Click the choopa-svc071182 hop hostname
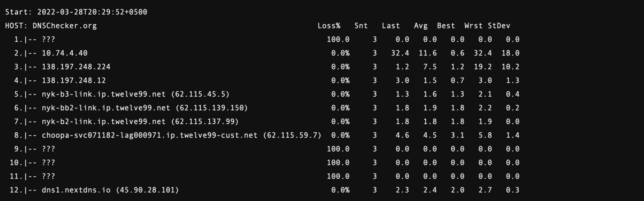 149,135
